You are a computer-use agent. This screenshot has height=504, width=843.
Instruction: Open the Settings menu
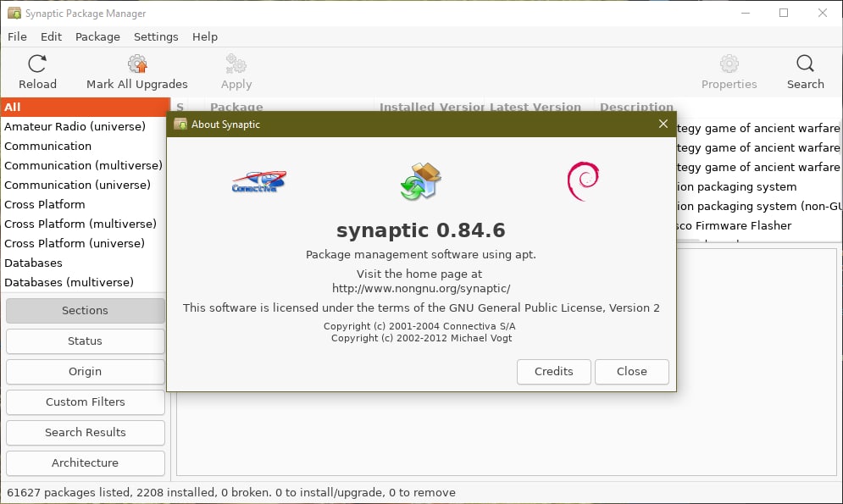point(156,36)
